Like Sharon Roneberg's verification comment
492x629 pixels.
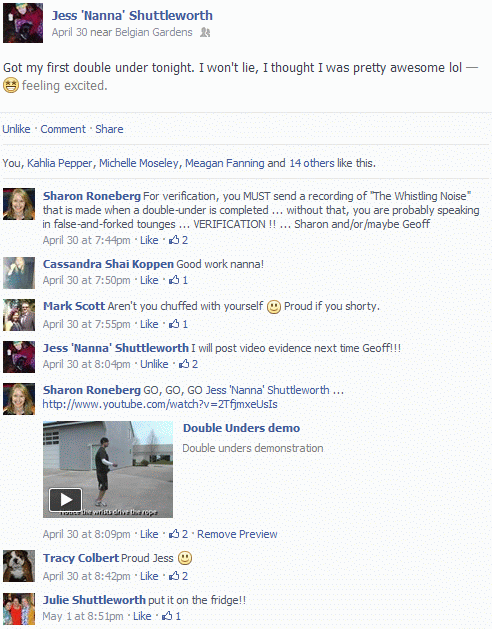tap(149, 240)
